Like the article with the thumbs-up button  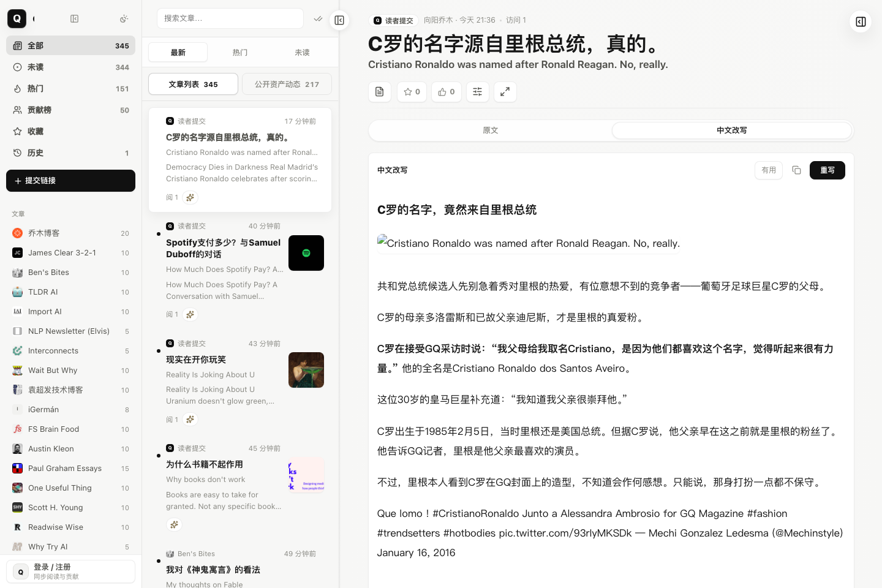click(x=447, y=92)
